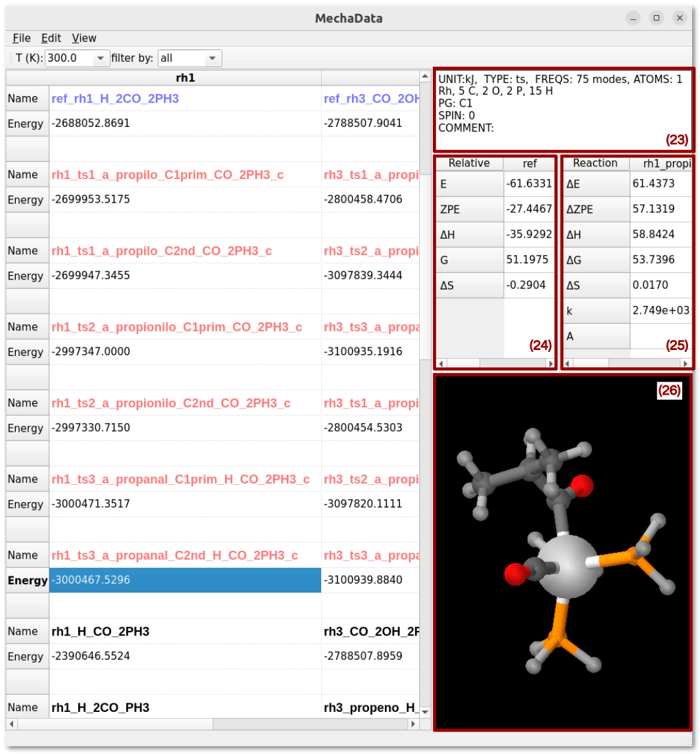Viewport: 700px width, 754px height.
Task: Select energy value -3000471.3517
Action: 185,504
